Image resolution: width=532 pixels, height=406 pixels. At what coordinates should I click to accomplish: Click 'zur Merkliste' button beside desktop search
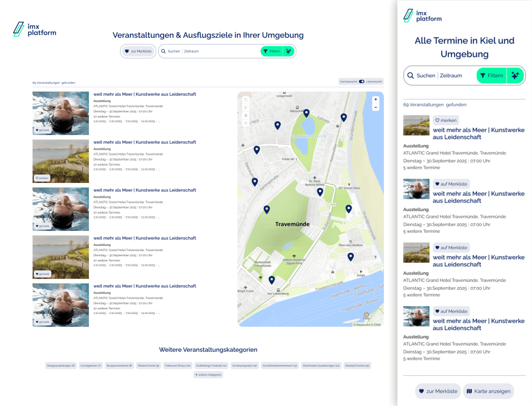[138, 51]
